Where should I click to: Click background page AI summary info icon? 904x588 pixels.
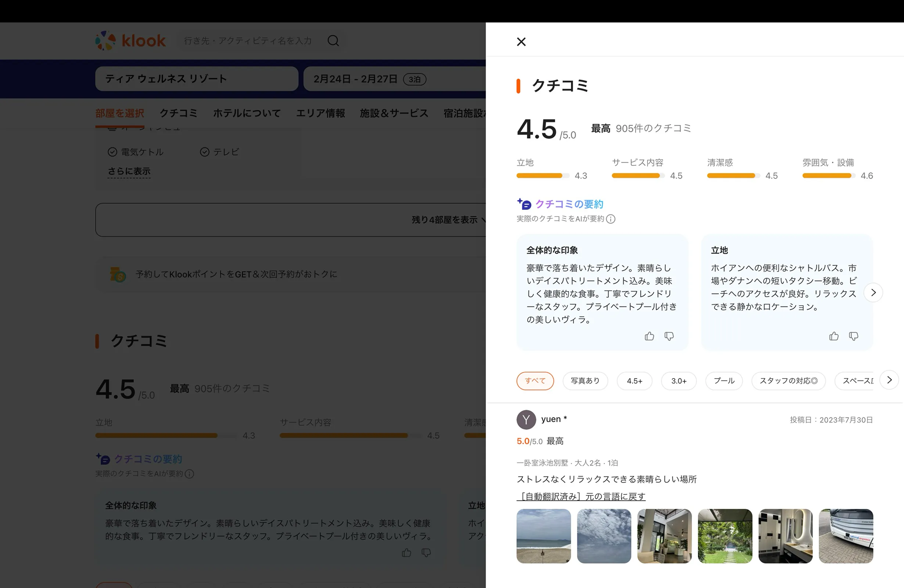click(190, 474)
